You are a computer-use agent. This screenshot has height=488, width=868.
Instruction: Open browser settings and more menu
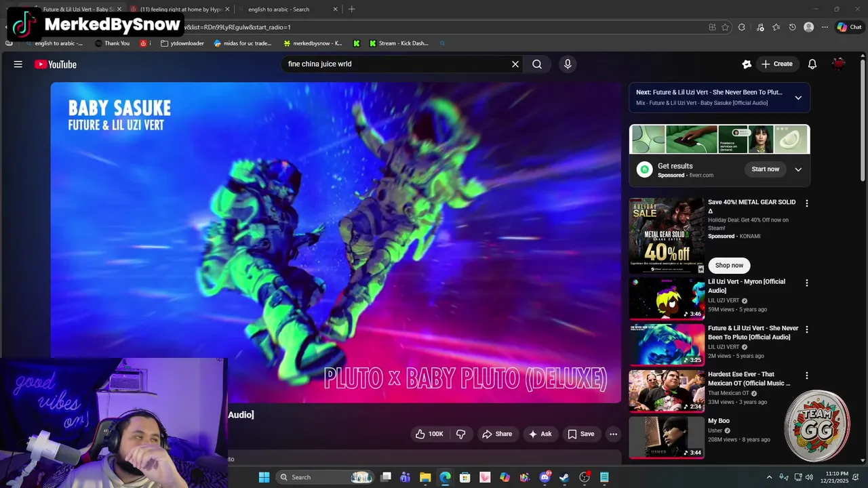point(825,27)
